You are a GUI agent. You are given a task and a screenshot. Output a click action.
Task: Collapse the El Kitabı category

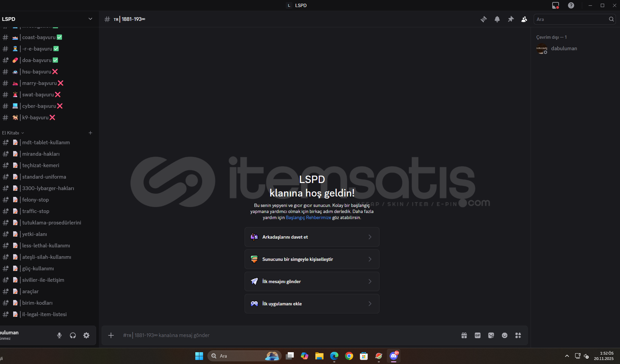tap(13, 133)
